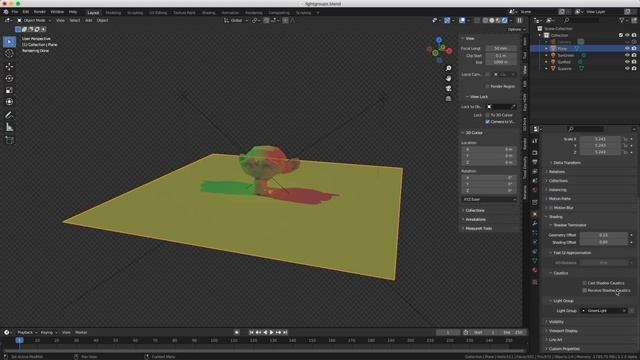640x360 pixels.
Task: Select the Measure tool
Action: [x=9, y=127]
